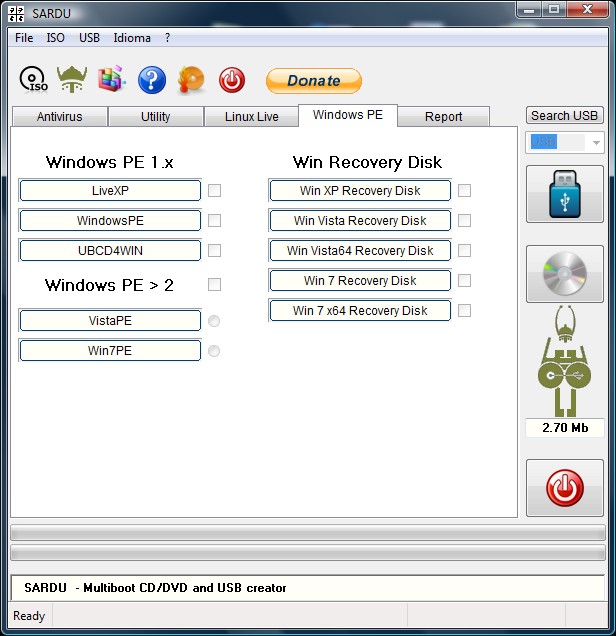Click the 2.70 Mb size label
The image size is (616, 636).
click(x=565, y=428)
